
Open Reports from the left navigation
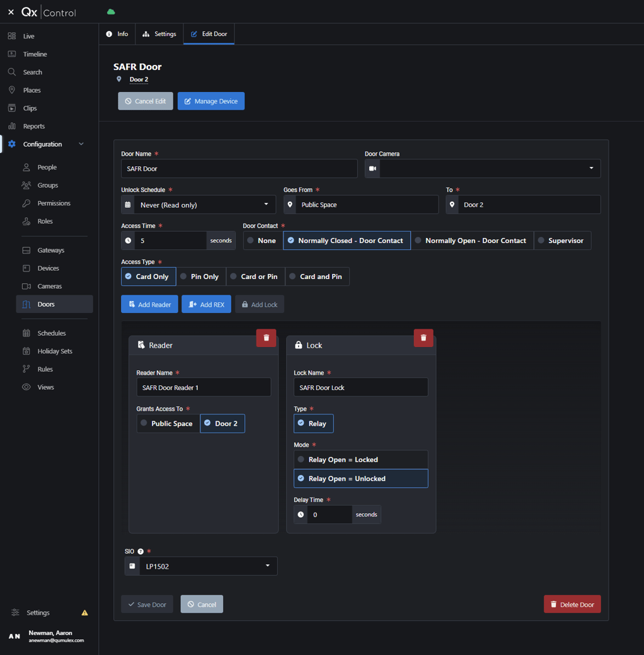coord(35,125)
